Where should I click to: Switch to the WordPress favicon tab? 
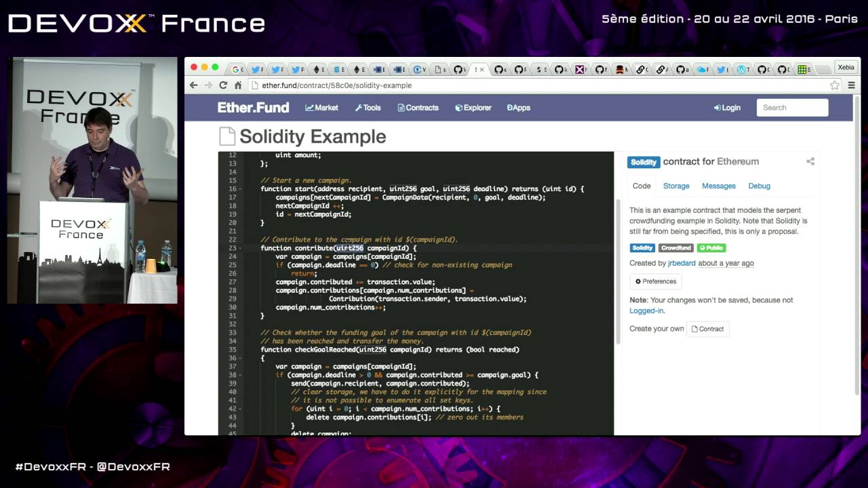click(x=742, y=69)
